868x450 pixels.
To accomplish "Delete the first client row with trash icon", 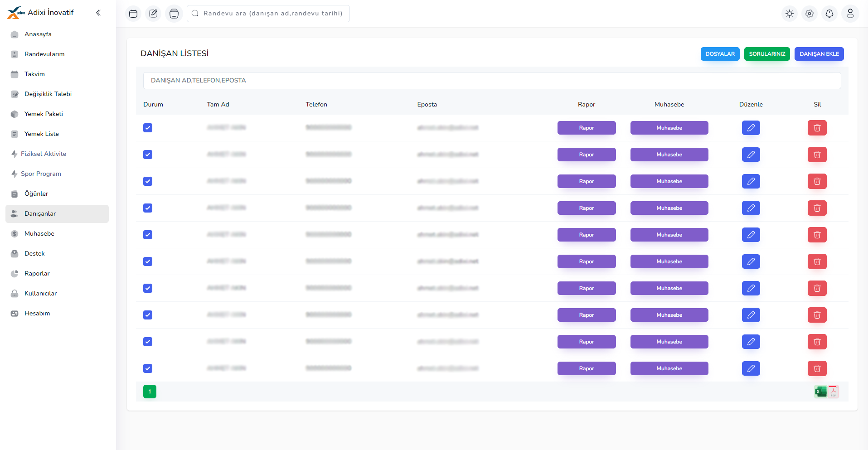I will coord(817,128).
